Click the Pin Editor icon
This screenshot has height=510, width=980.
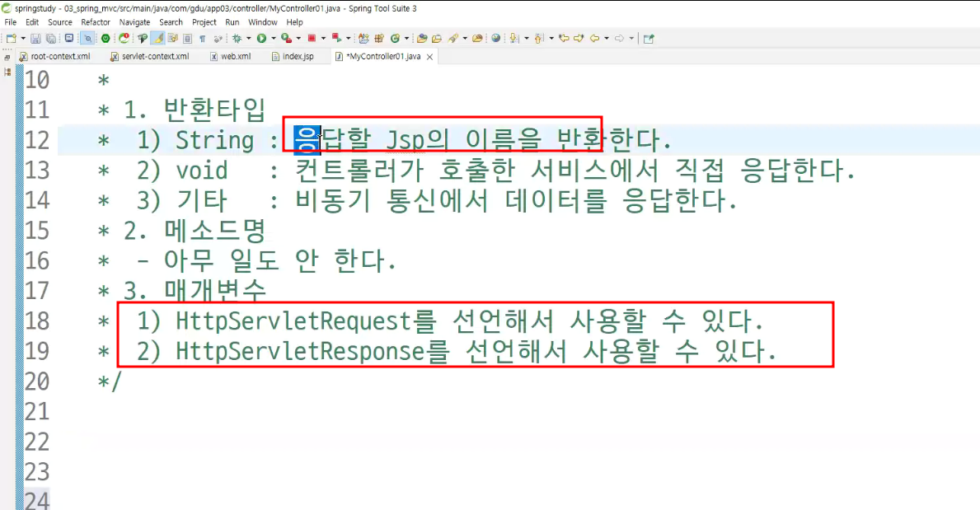(649, 39)
